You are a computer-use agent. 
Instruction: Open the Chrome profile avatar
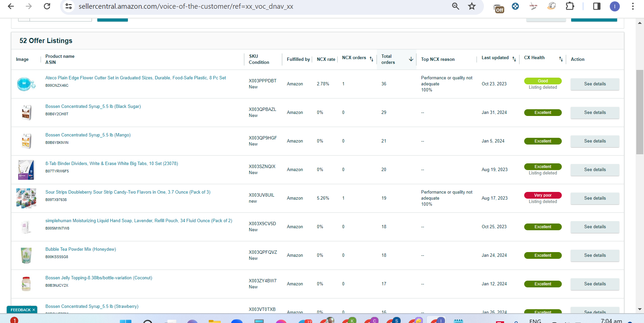point(614,6)
